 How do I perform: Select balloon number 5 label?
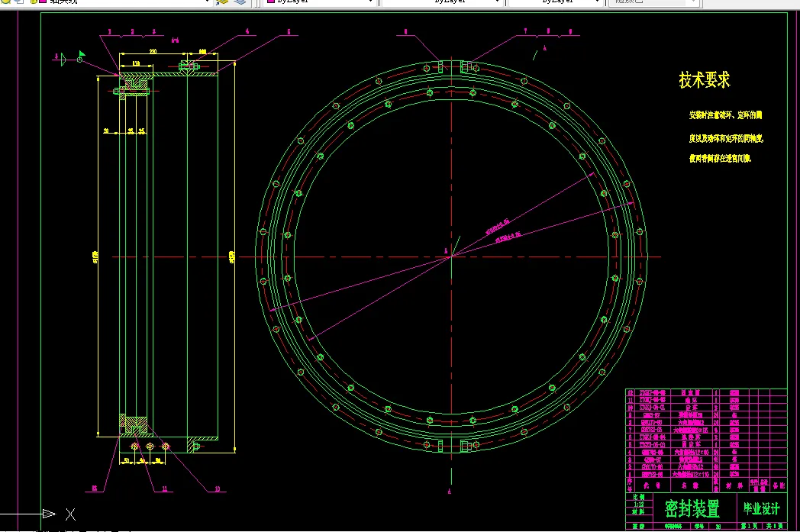point(289,31)
